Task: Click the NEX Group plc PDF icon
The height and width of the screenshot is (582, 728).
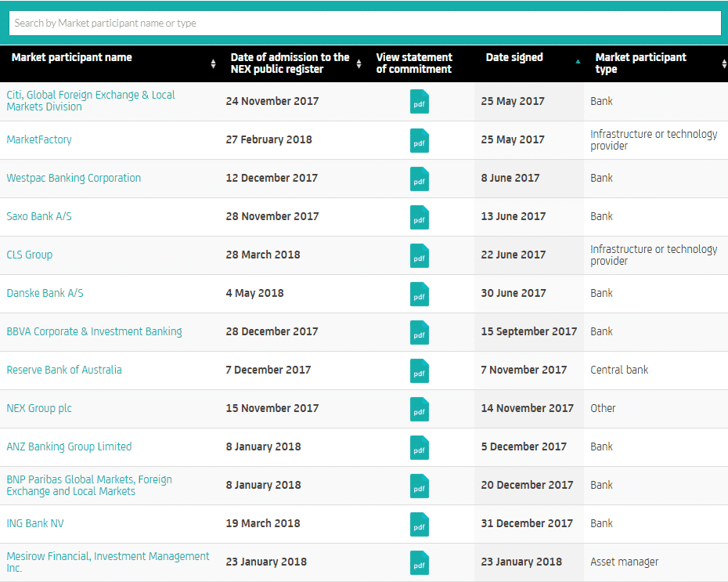Action: (x=420, y=409)
